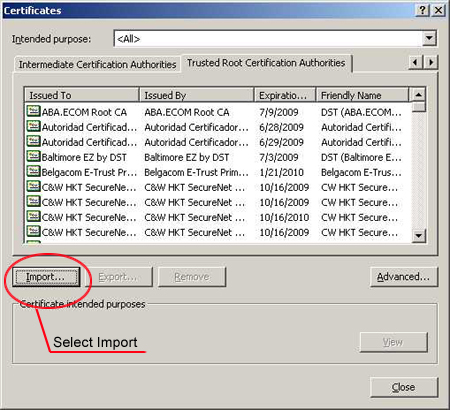Select 'Baltimore EZ by DST' Issued By cell
The width and height of the screenshot is (450, 410).
[x=187, y=157]
